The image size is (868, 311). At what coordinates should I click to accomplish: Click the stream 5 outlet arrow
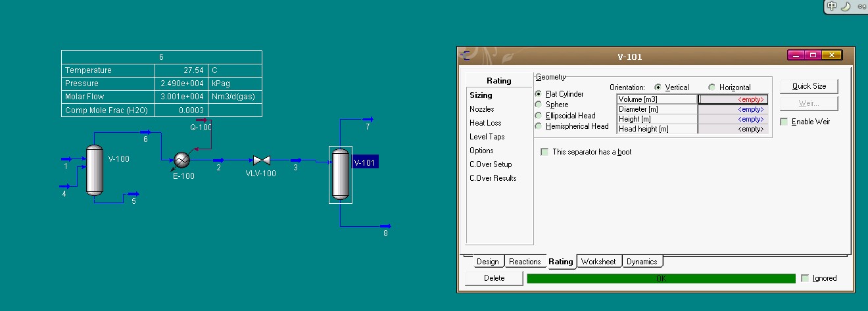pyautogui.click(x=134, y=195)
